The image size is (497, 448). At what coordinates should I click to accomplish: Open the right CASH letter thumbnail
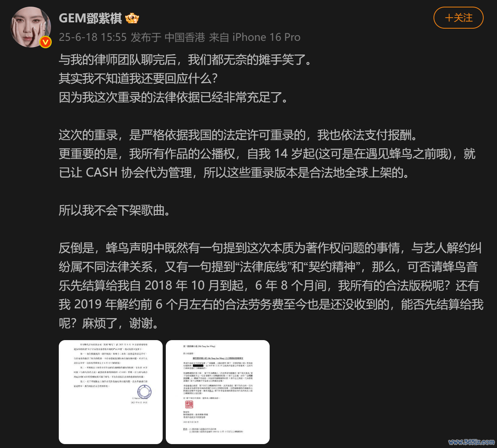click(218, 392)
